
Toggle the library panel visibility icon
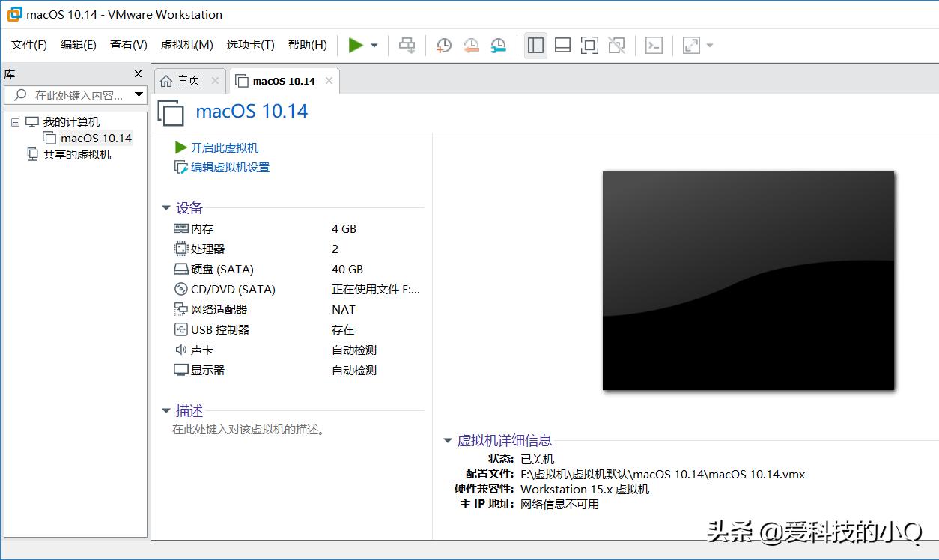point(535,45)
